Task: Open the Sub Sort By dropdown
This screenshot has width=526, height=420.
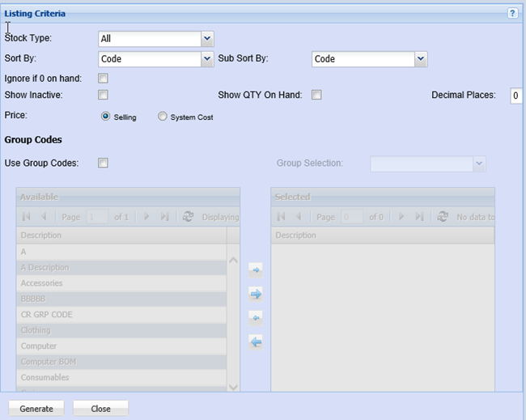Action: (x=420, y=59)
